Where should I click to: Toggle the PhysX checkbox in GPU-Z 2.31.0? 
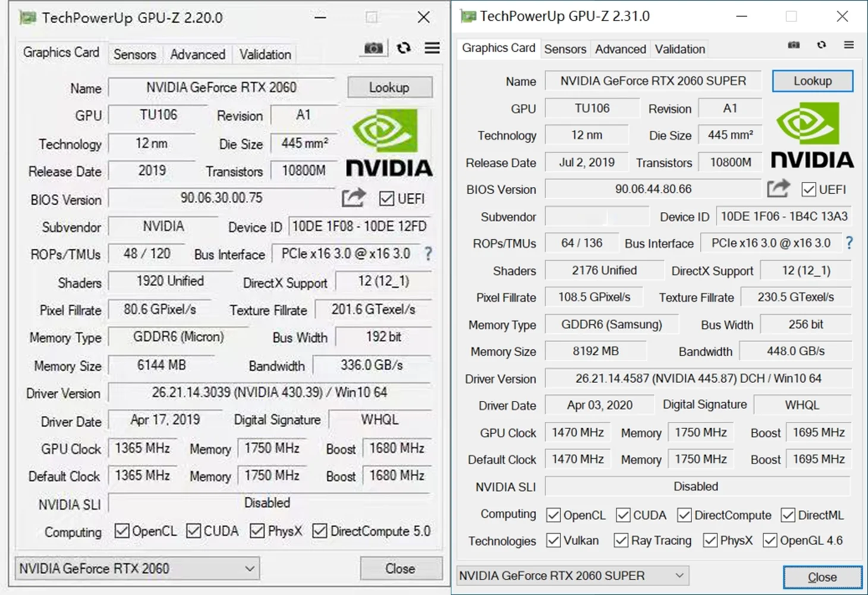(710, 540)
